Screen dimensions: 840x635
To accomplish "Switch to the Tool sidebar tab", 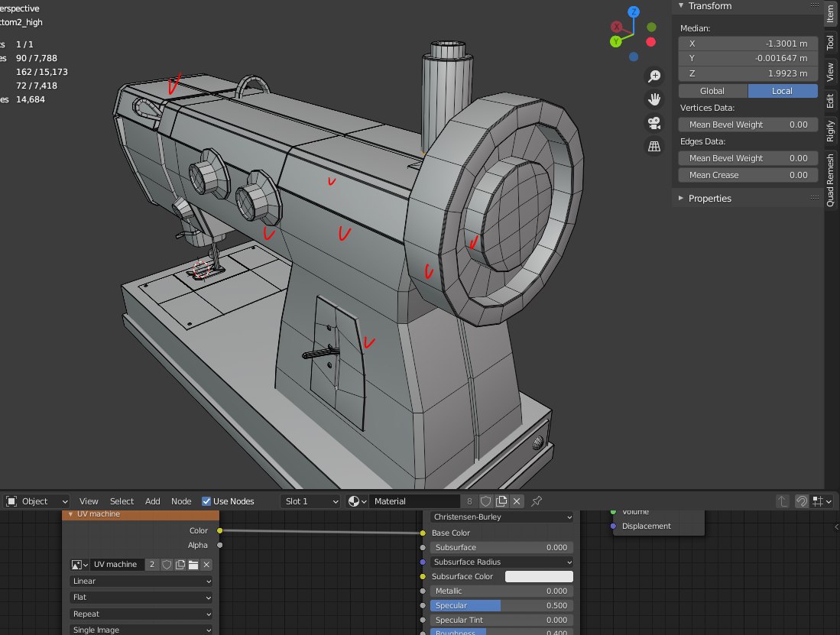I will 830,42.
